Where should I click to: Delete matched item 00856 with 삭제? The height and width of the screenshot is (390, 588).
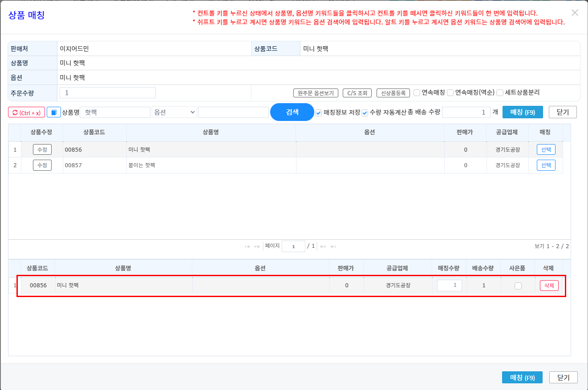point(549,285)
